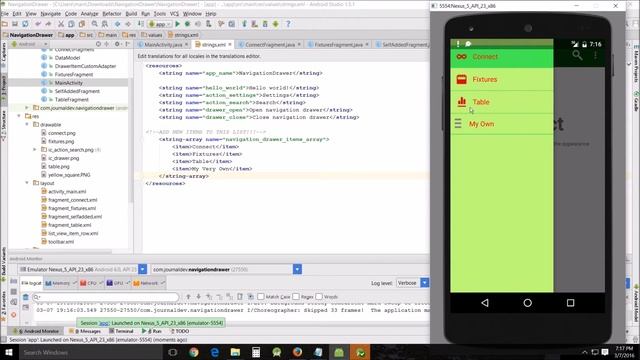Switch to the Memory monitor tab
This screenshot has width=640, height=360.
click(60, 283)
